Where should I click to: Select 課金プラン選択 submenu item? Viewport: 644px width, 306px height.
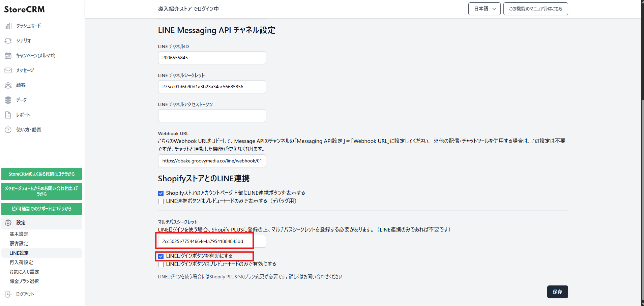pos(24,281)
